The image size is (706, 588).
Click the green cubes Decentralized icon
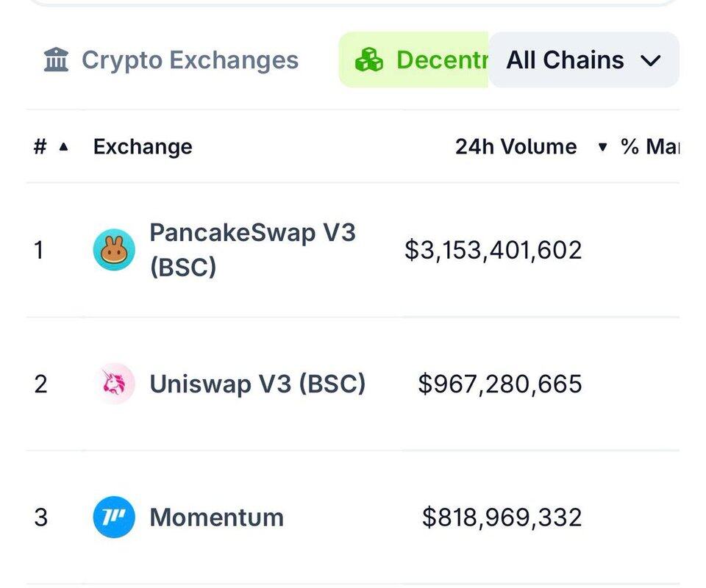[369, 60]
